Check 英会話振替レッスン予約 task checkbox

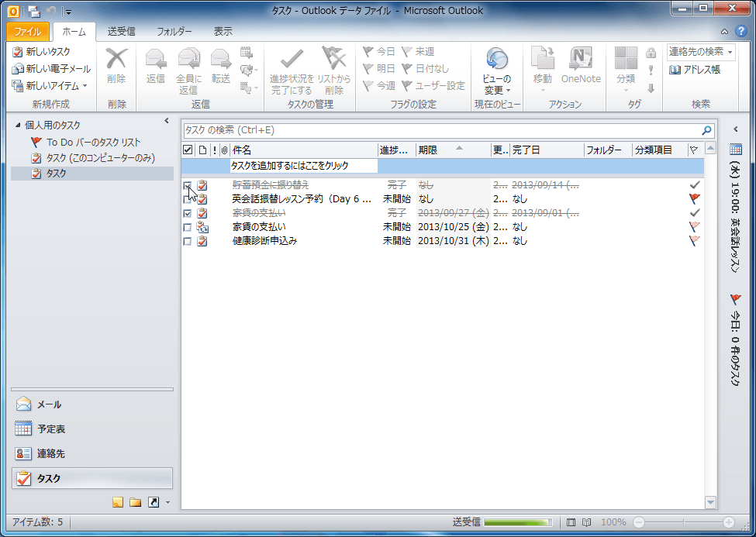(187, 199)
